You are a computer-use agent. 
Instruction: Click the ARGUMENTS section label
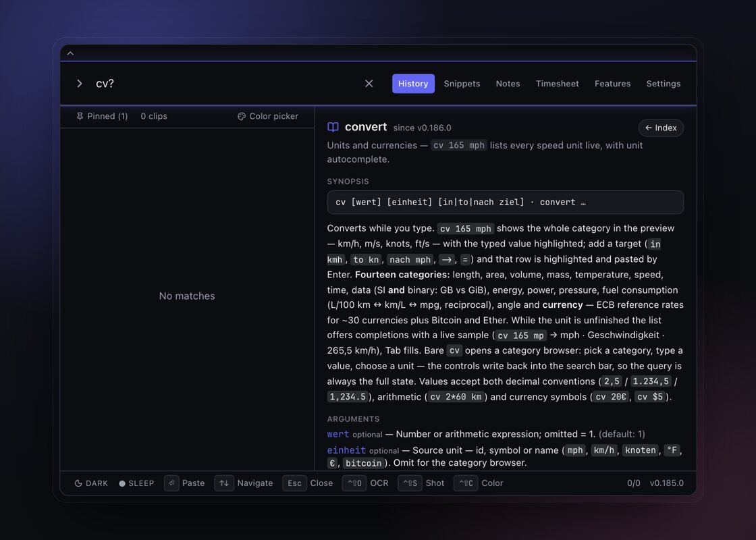[x=354, y=419]
